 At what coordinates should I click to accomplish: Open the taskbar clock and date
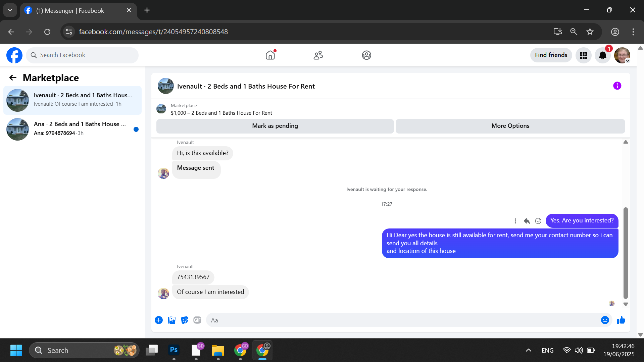pyautogui.click(x=619, y=350)
